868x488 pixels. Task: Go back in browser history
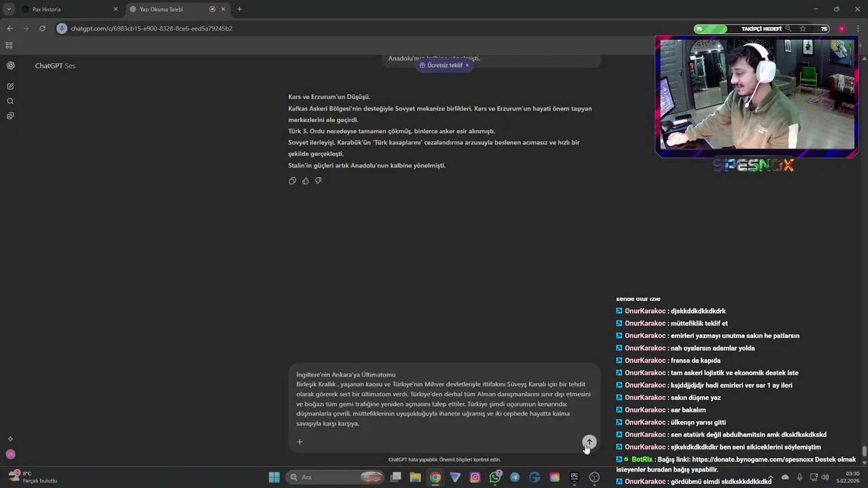point(9,28)
